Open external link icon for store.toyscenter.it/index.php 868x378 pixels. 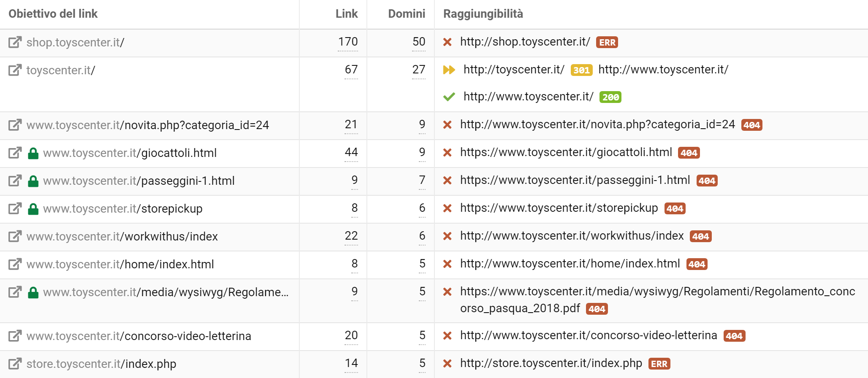coord(15,364)
